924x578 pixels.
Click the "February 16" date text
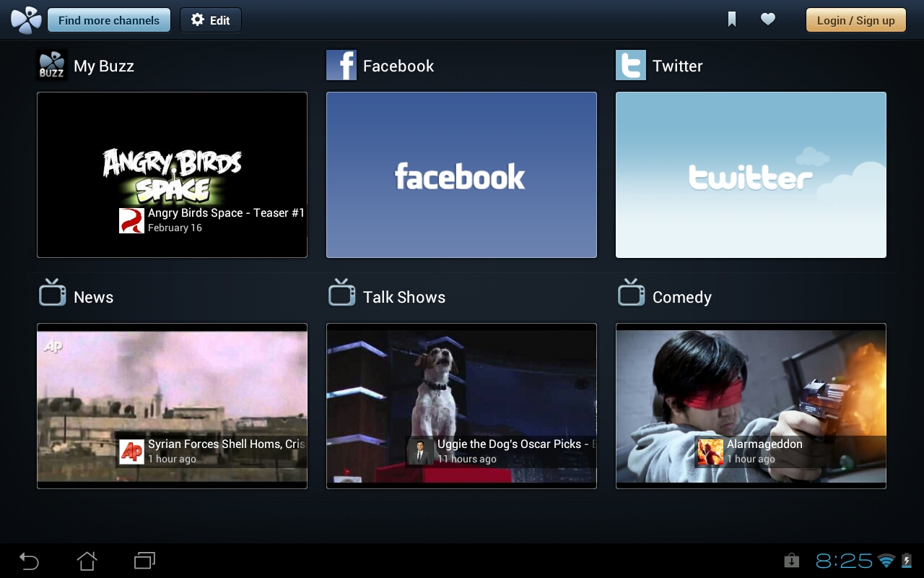175,228
